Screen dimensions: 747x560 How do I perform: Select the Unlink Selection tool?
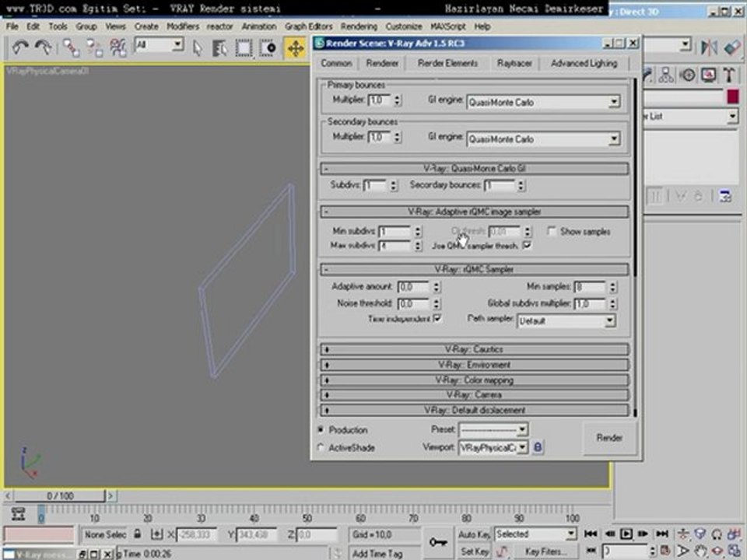(x=94, y=47)
